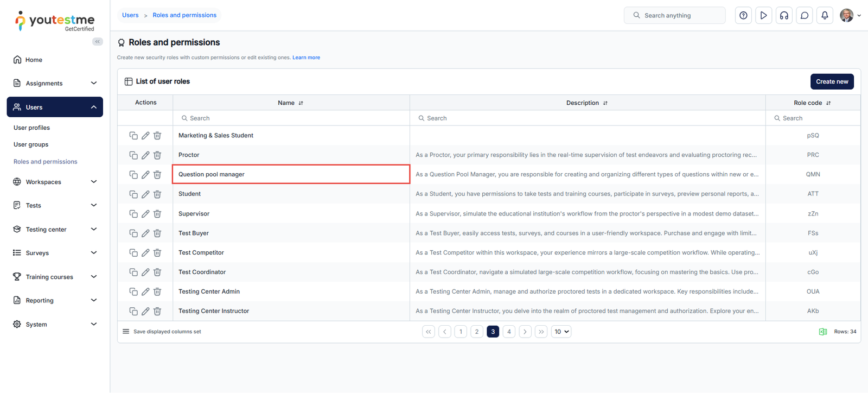Open the notifications bell icon
Image resolution: width=868 pixels, height=393 pixels.
[825, 15]
